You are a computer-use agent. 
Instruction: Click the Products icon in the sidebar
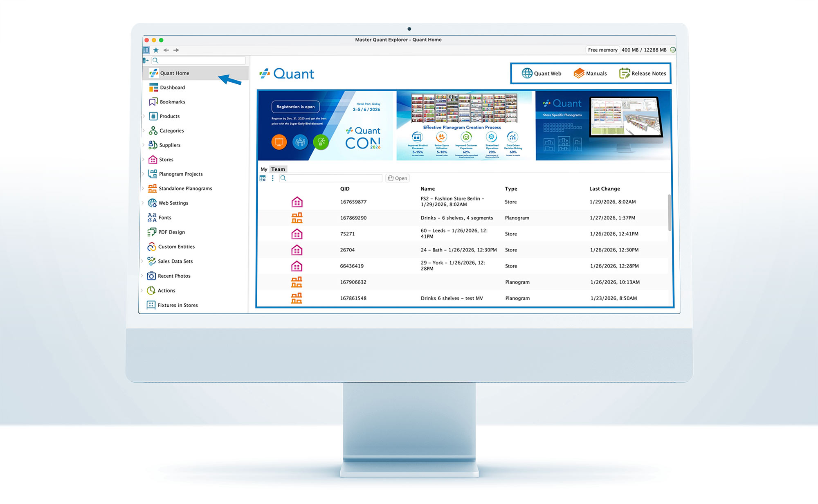(153, 116)
